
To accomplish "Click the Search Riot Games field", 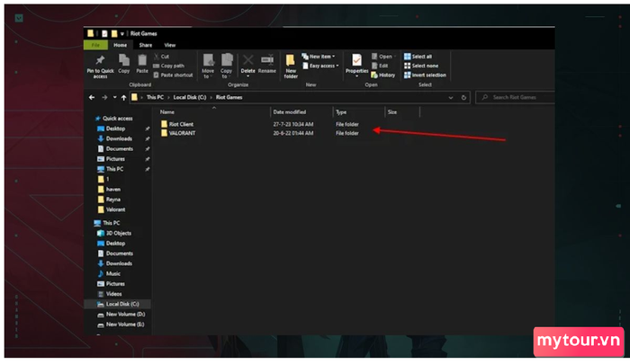I will pyautogui.click(x=515, y=98).
